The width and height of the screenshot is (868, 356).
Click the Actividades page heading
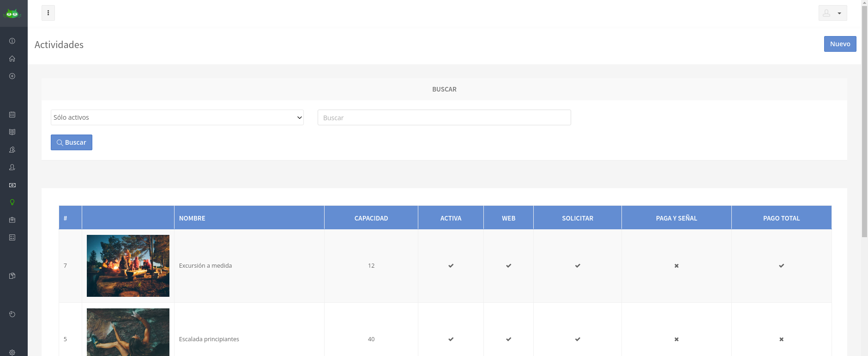coord(59,45)
